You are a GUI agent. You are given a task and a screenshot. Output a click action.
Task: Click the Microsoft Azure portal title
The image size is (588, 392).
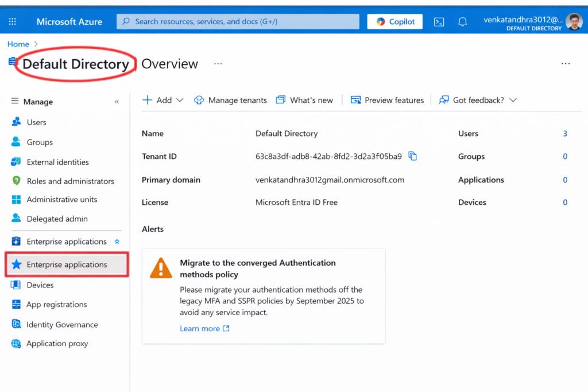coord(69,22)
